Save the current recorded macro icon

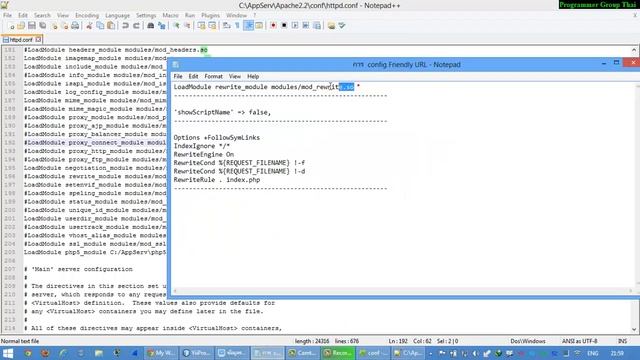click(x=317, y=26)
